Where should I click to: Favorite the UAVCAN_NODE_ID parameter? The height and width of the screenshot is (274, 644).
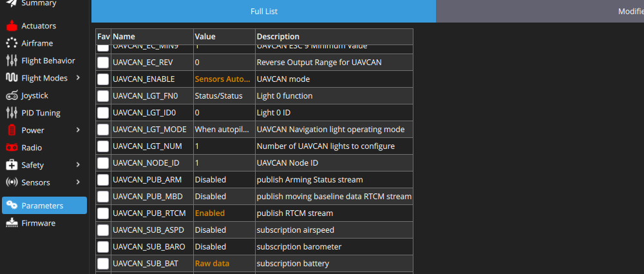point(103,163)
